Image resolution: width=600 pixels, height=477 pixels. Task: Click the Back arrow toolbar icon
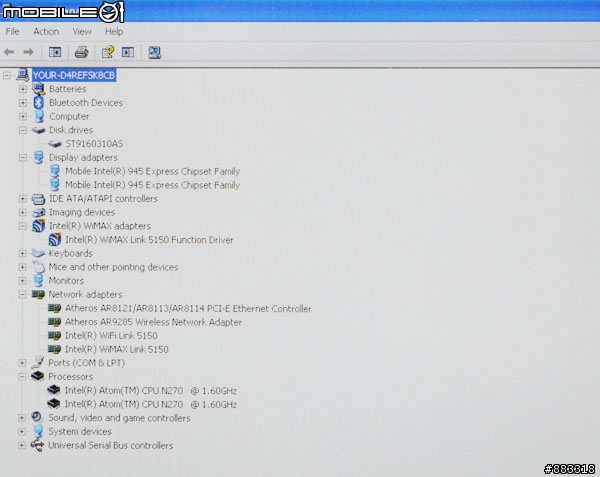pyautogui.click(x=9, y=52)
